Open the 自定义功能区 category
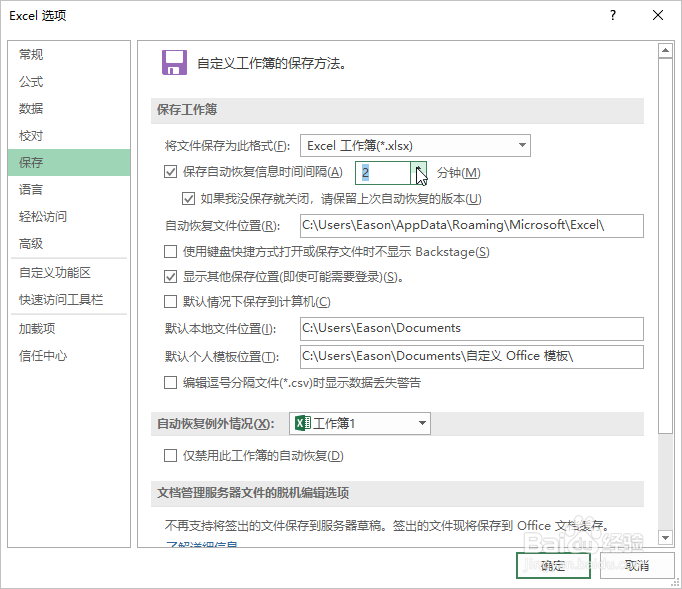 pyautogui.click(x=69, y=273)
